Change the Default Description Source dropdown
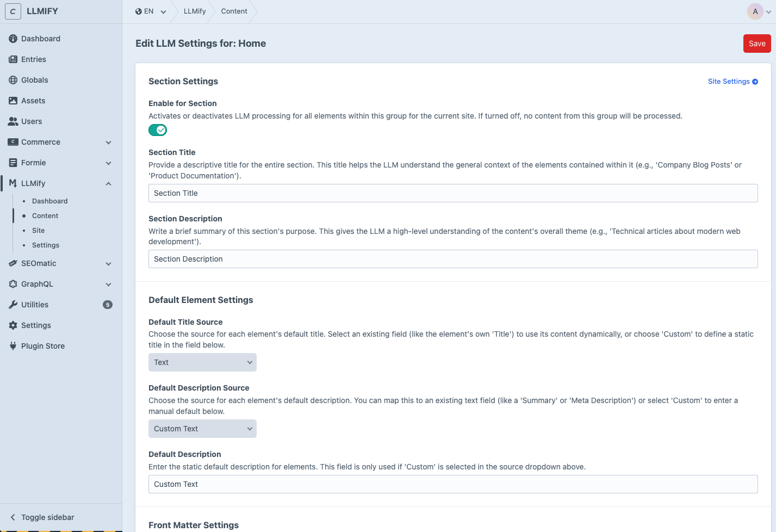Screen dimensions: 776x532 coord(202,429)
